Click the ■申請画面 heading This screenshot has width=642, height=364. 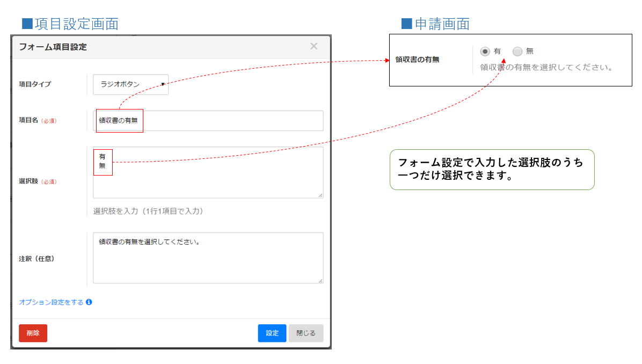click(435, 24)
